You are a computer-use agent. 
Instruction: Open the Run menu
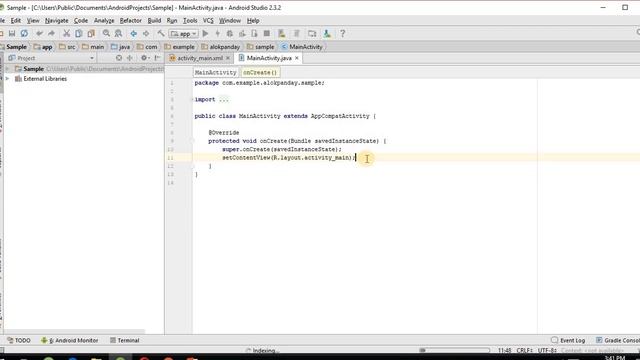pos(172,20)
